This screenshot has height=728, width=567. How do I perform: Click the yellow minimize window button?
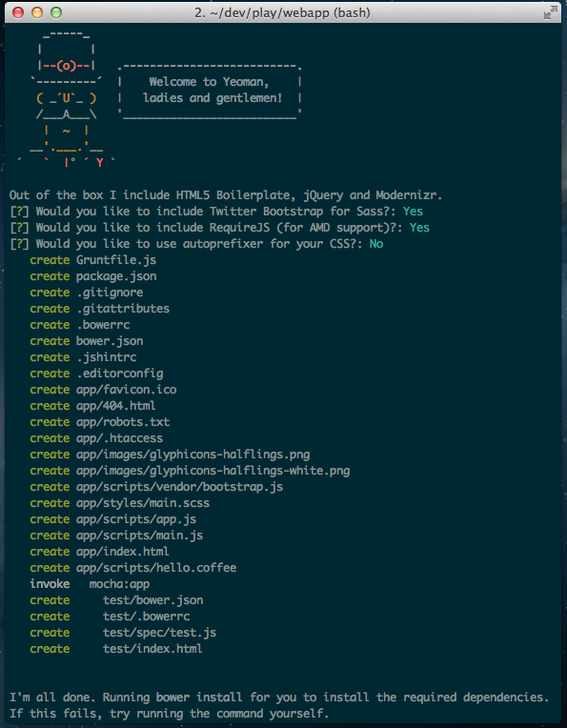click(37, 12)
